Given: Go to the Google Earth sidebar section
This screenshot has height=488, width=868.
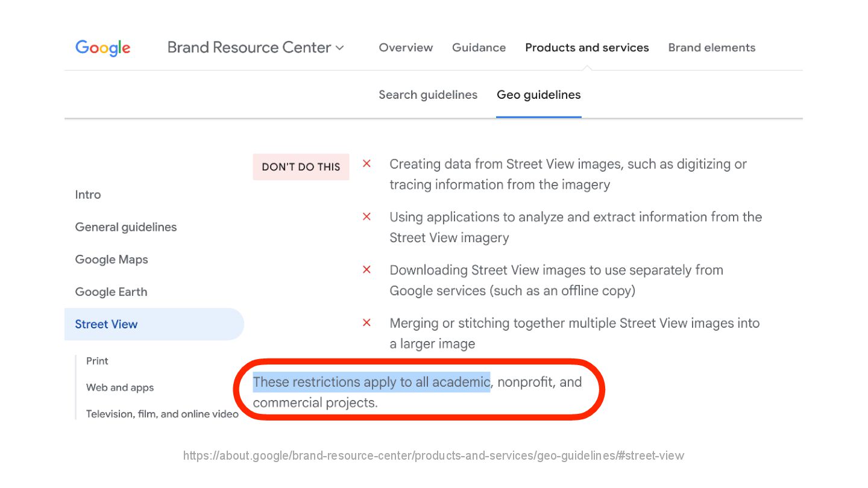Looking at the screenshot, I should 111,292.
